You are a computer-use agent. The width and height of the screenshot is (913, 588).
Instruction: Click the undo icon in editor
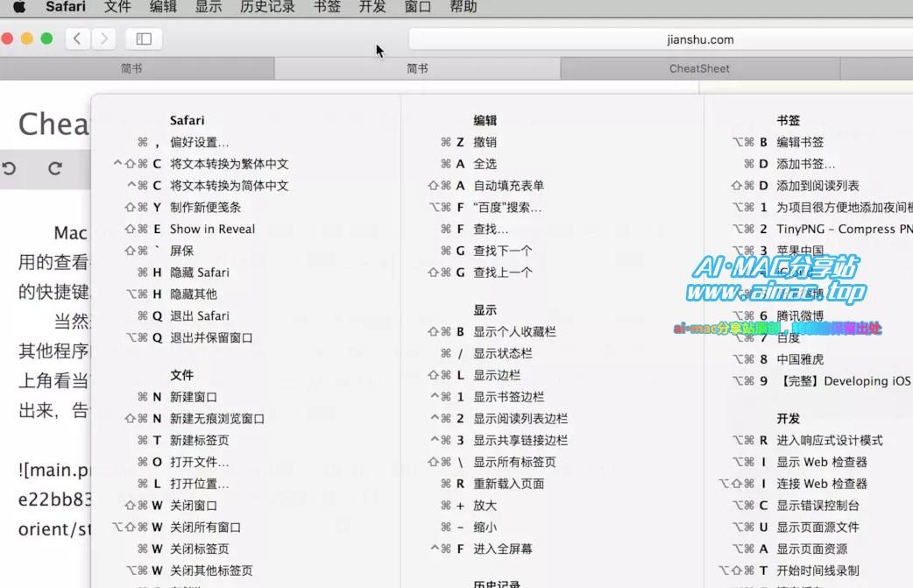pos(10,169)
